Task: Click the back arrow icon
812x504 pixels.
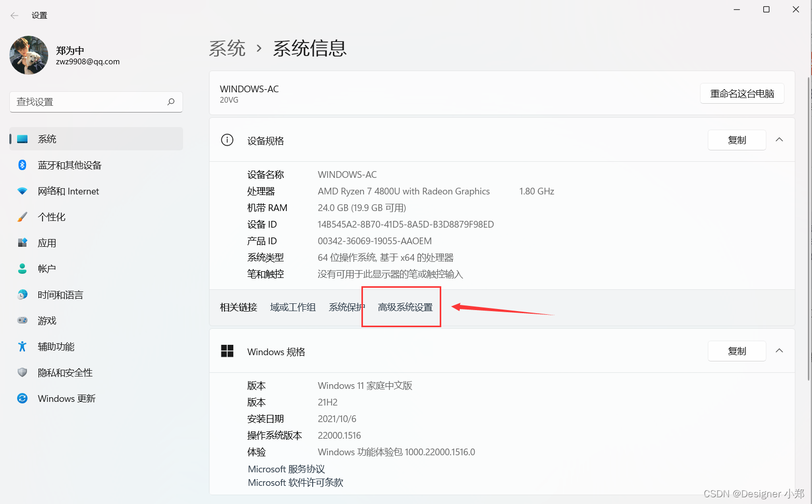Action: [x=15, y=16]
